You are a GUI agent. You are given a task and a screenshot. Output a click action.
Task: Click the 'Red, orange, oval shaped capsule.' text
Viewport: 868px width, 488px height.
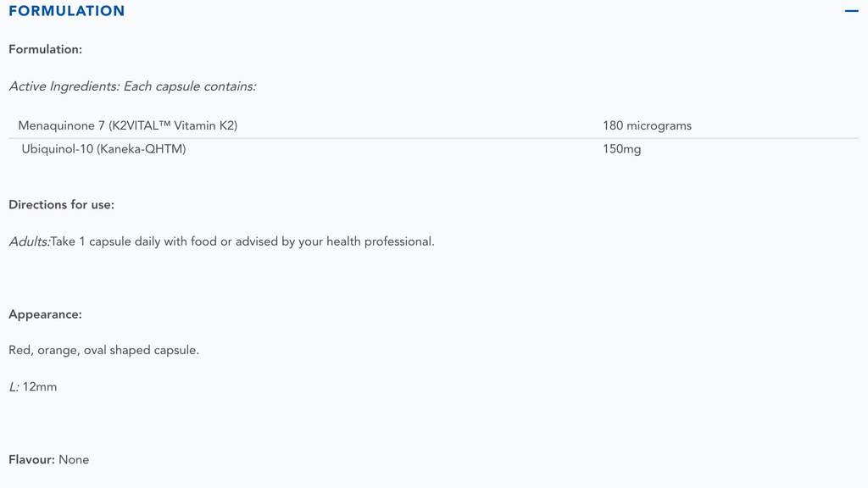[x=103, y=350]
